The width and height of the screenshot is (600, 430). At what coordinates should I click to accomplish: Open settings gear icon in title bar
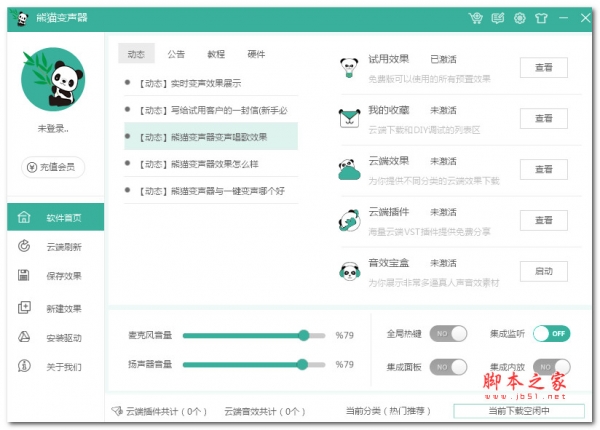click(519, 18)
